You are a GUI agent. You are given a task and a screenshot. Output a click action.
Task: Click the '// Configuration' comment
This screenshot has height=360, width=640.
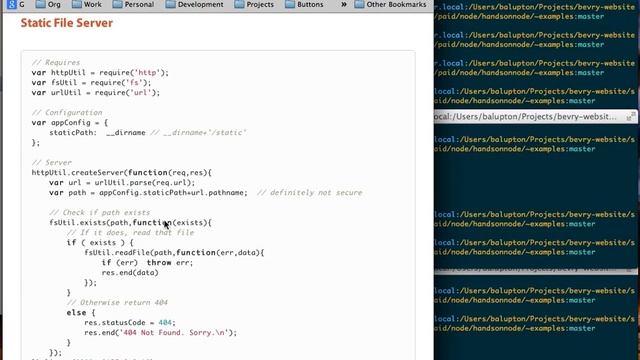point(67,112)
